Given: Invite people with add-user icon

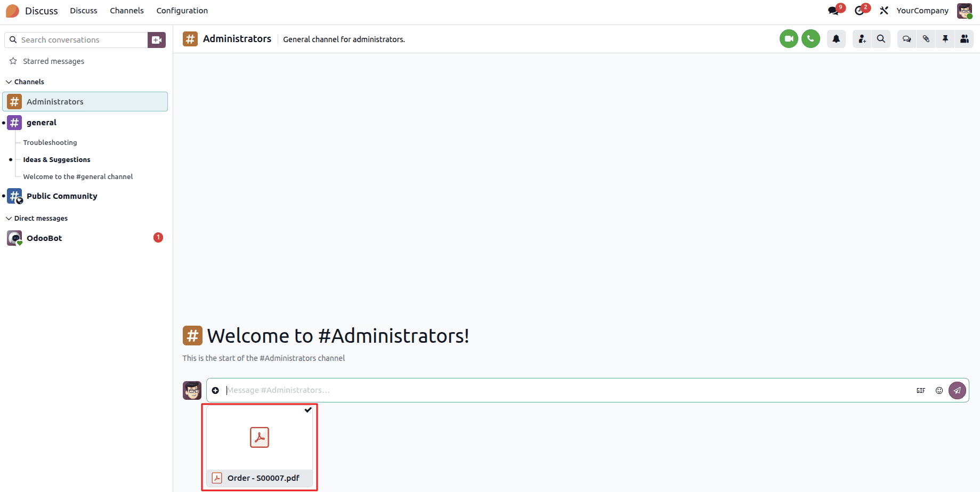Looking at the screenshot, I should click(862, 39).
